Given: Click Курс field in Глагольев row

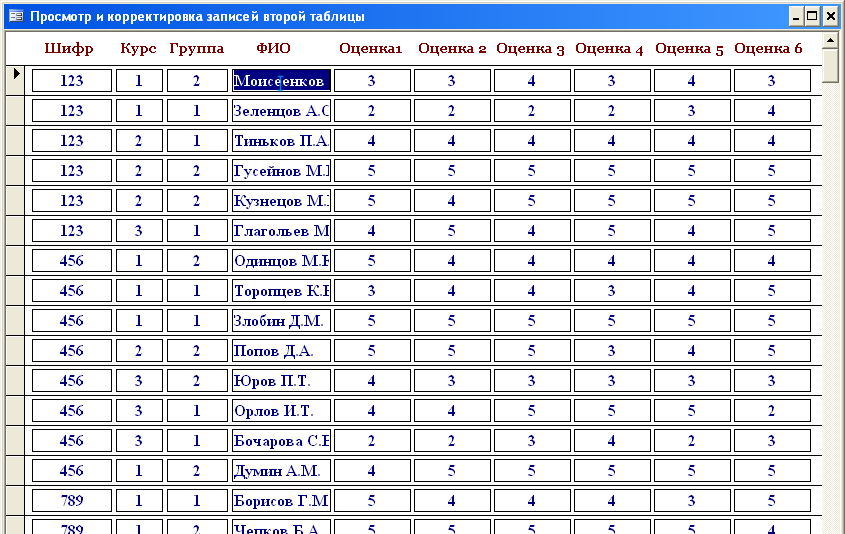Looking at the screenshot, I should pos(139,231).
